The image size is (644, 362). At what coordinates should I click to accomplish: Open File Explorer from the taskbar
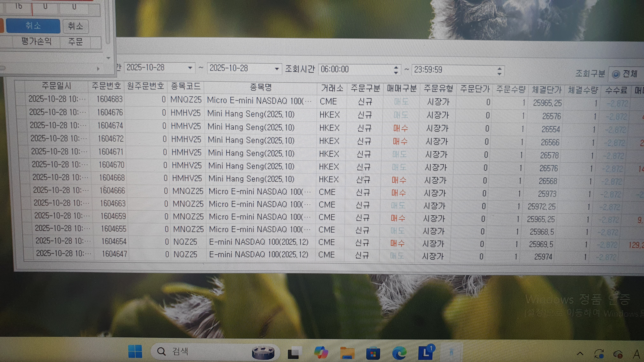(x=347, y=353)
